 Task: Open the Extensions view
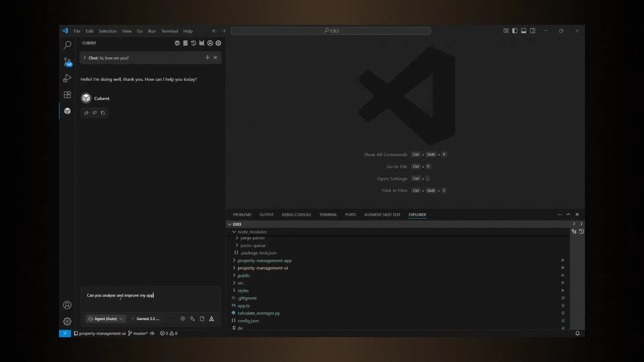pyautogui.click(x=67, y=95)
